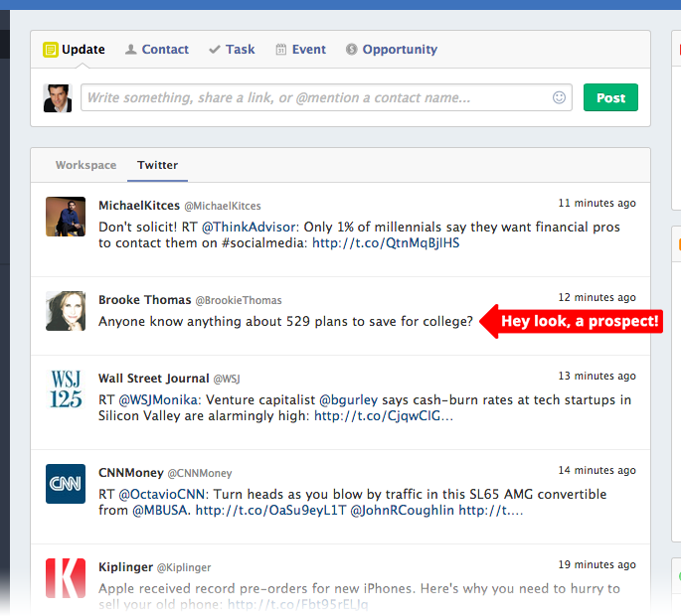This screenshot has height=616, width=681.
Task: Click the Brooke Thomas author name
Action: 144,300
